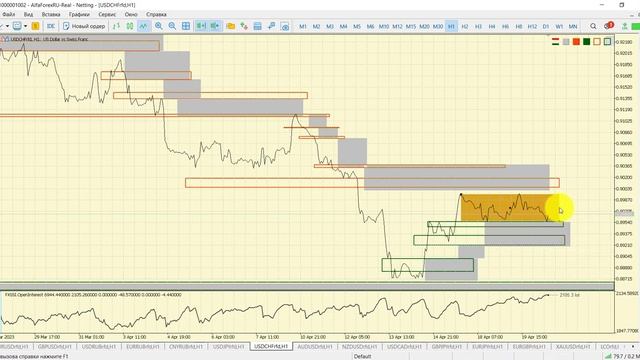Click the green outlined rectangle icon
This screenshot has width=640, height=360.
[x=607, y=42]
